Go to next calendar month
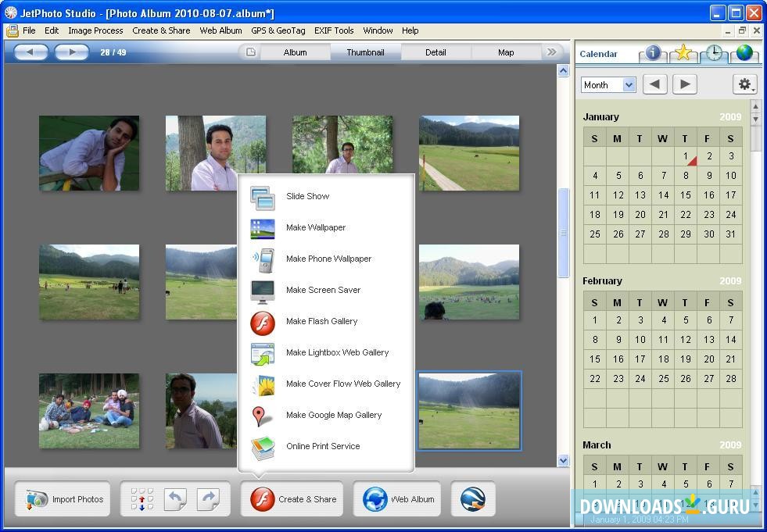Image resolution: width=767 pixels, height=532 pixels. click(x=685, y=84)
